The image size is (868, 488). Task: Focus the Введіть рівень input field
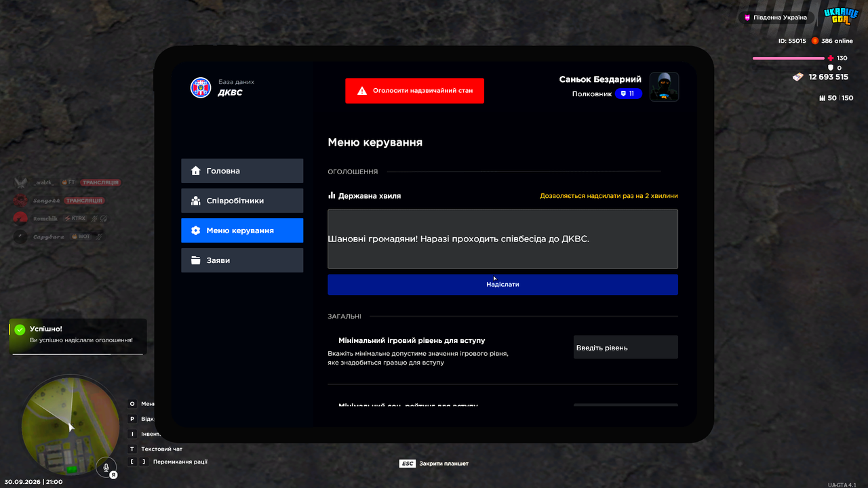(626, 347)
